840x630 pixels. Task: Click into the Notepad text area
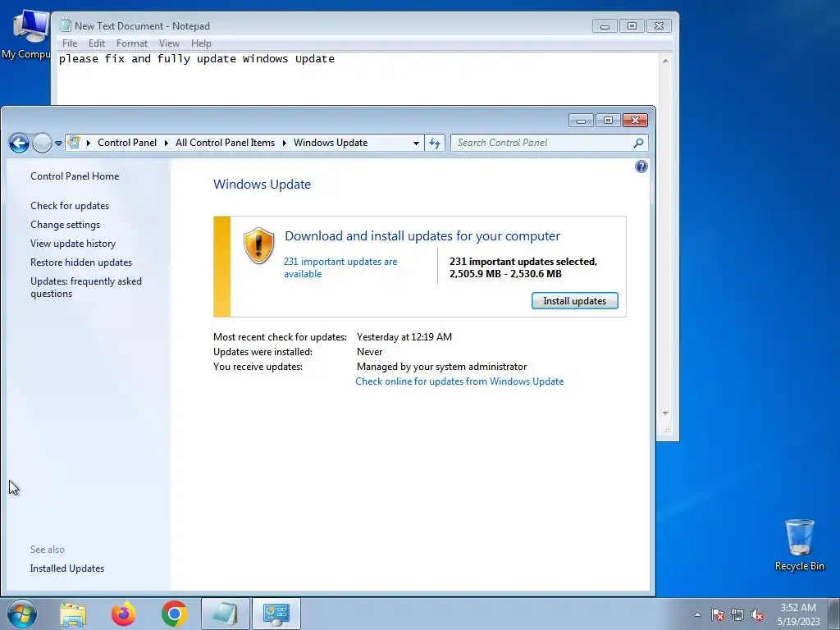point(358,80)
